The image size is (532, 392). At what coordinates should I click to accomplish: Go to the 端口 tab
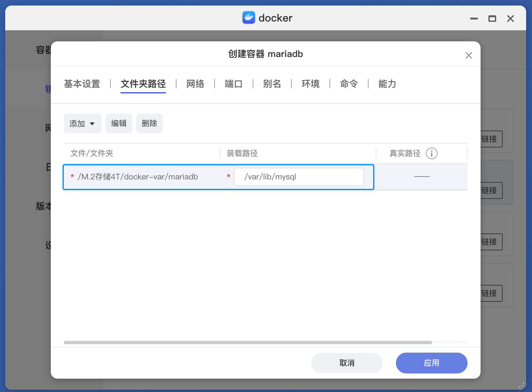coord(234,84)
